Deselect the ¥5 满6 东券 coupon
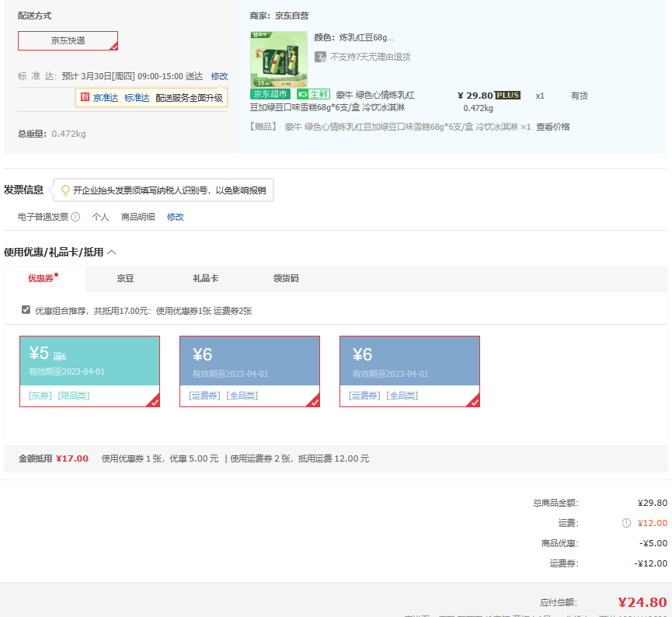 [89, 371]
